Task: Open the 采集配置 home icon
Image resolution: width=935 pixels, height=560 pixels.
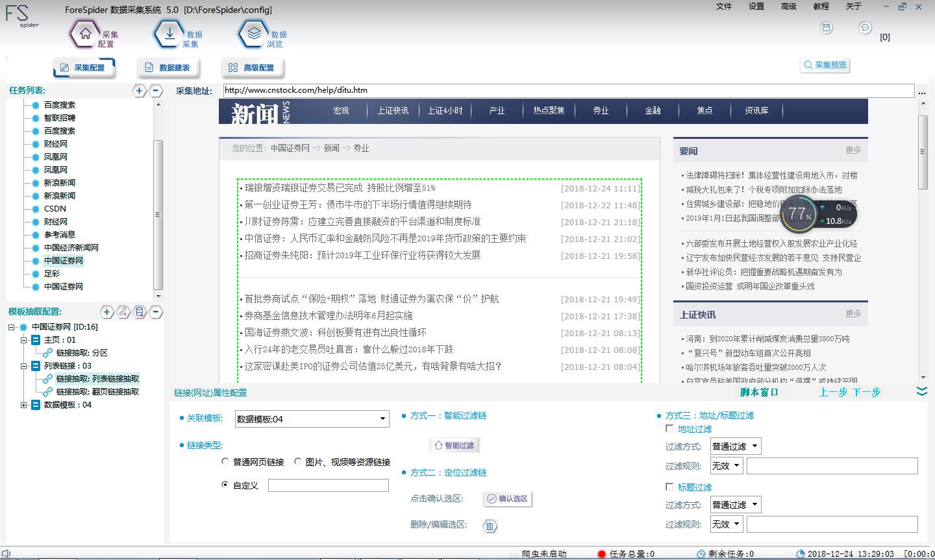Action: pos(83,34)
